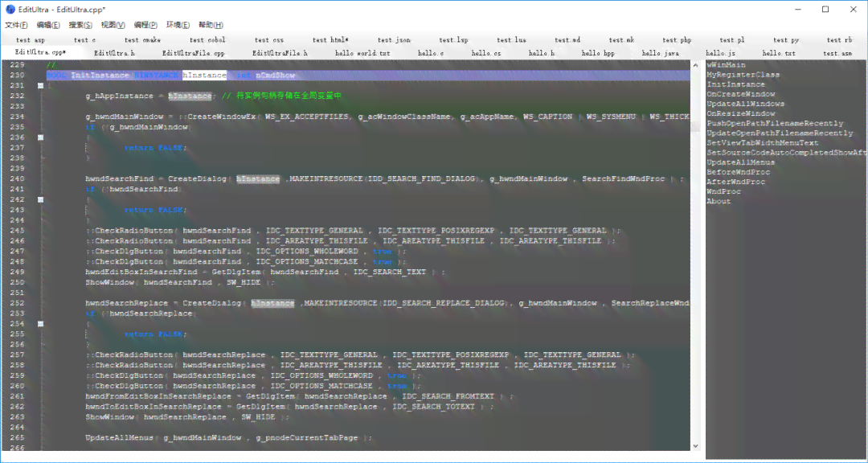Select the hello.hpp tab
Screen dimensions: 868x463
(598, 53)
